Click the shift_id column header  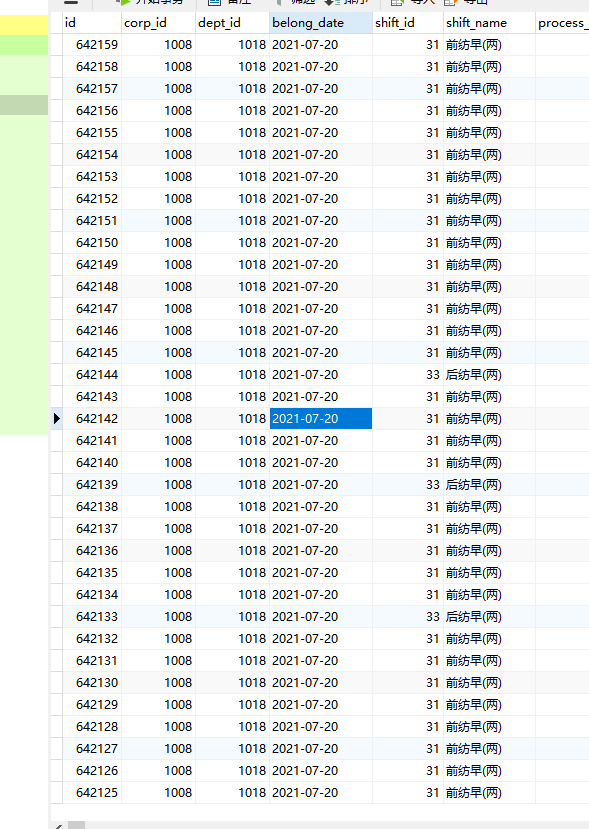[408, 23]
